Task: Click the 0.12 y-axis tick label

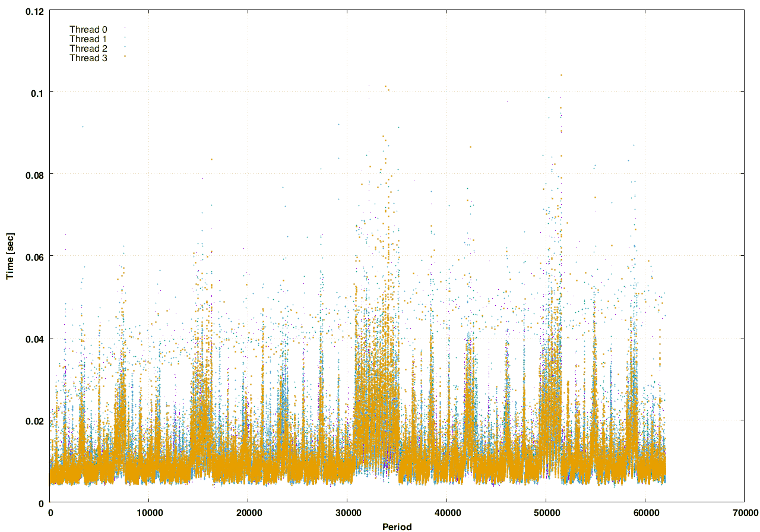Action: 34,10
